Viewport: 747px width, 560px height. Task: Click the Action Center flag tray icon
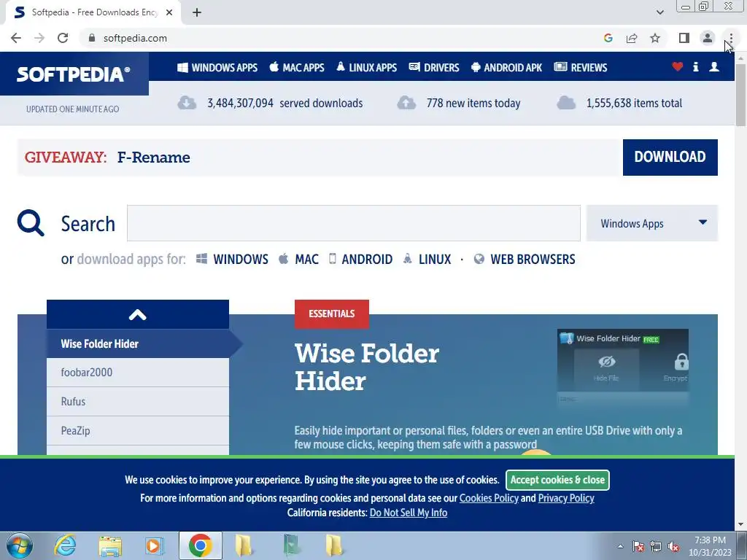(x=638, y=547)
